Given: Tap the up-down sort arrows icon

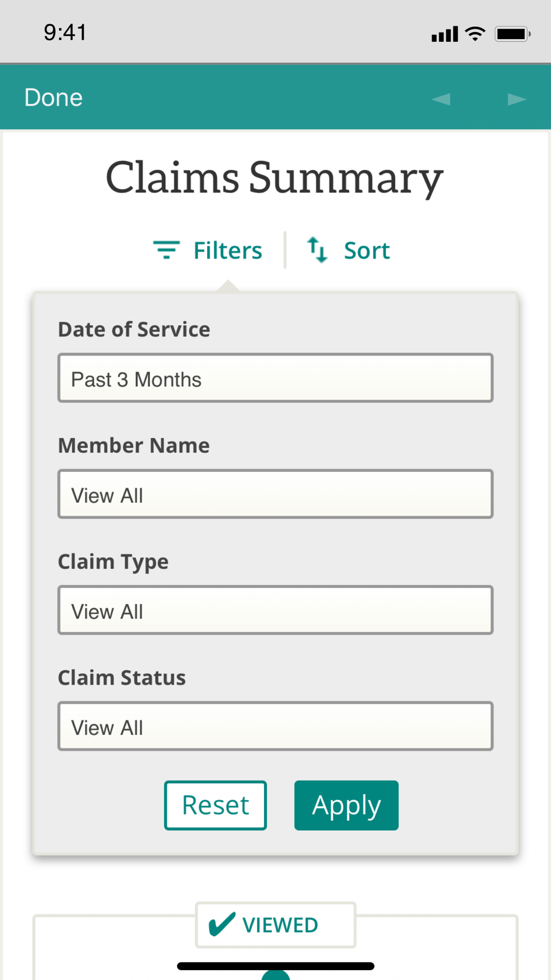Looking at the screenshot, I should (317, 250).
